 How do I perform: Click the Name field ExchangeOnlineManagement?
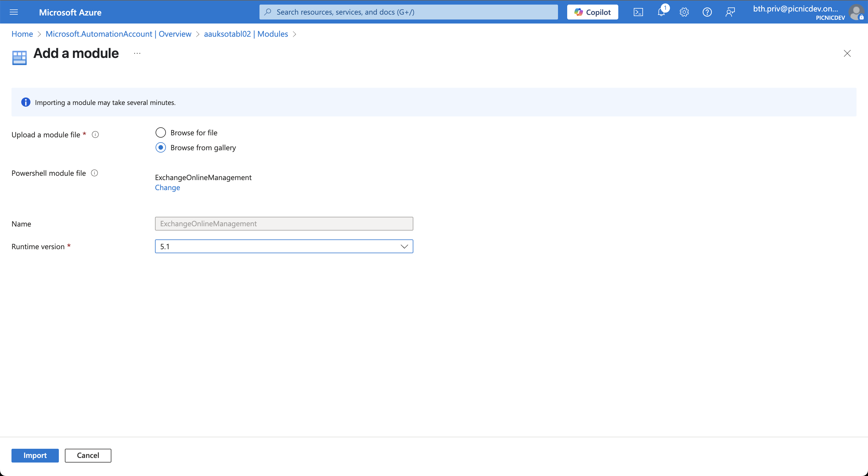[284, 224]
